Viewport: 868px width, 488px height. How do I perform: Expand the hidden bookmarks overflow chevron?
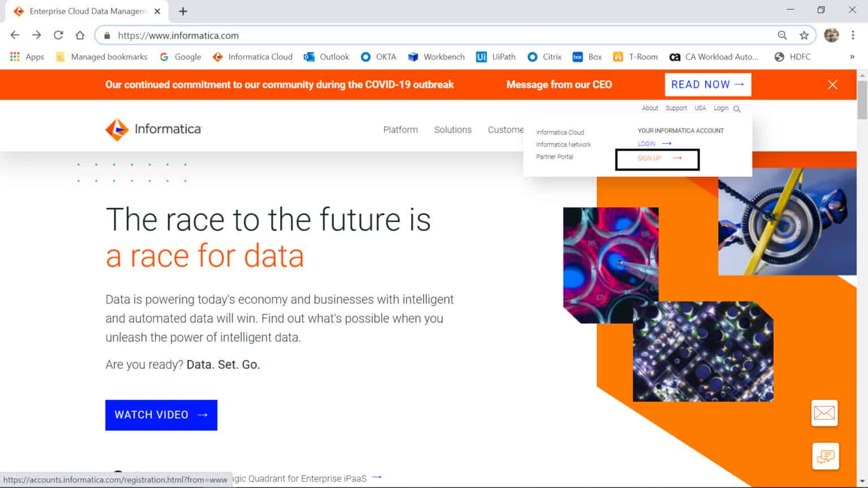coord(852,56)
